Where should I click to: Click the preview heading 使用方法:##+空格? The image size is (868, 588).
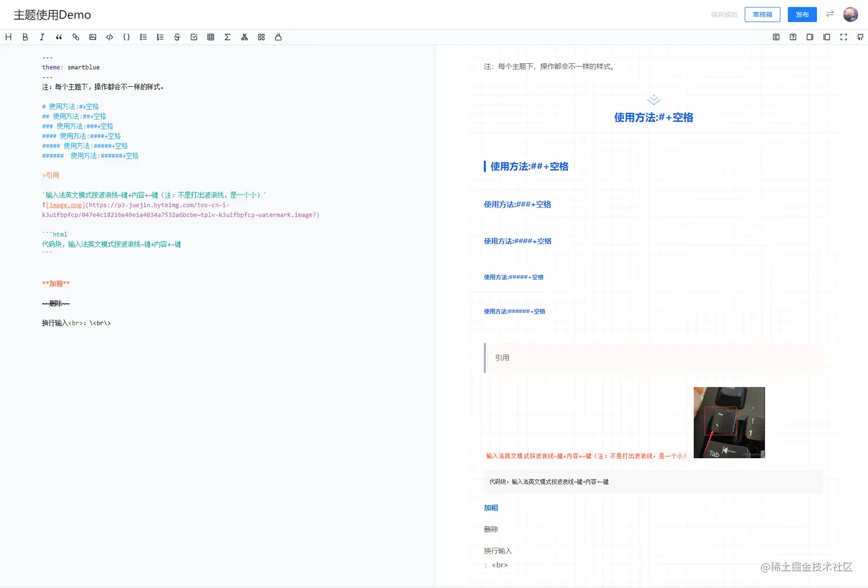(x=529, y=167)
